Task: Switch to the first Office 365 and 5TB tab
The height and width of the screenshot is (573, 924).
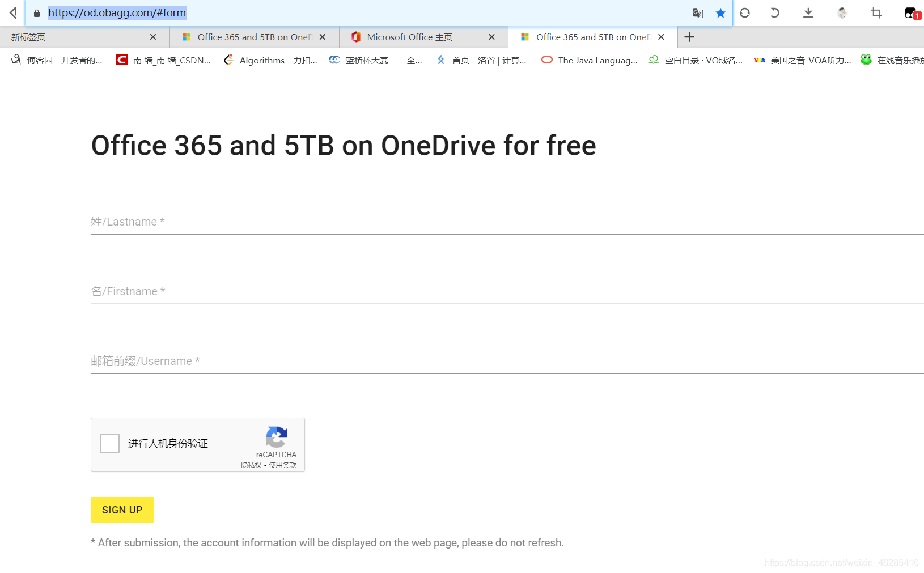Action: (255, 37)
